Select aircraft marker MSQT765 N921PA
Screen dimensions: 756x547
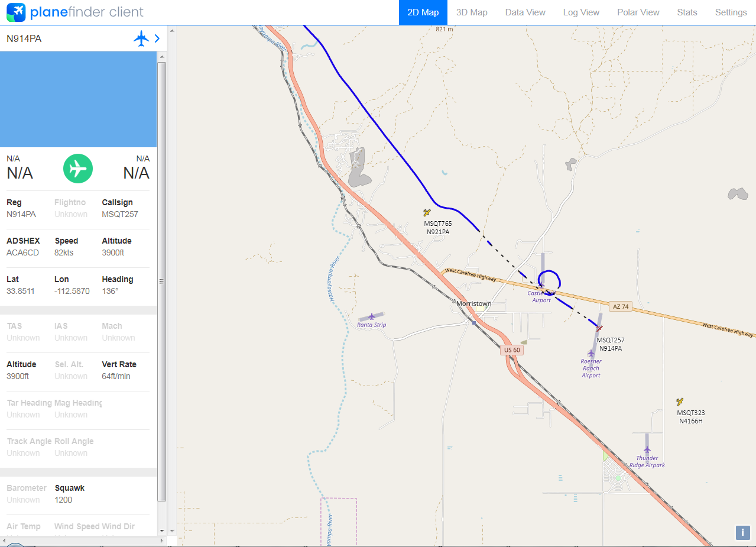[x=427, y=212]
